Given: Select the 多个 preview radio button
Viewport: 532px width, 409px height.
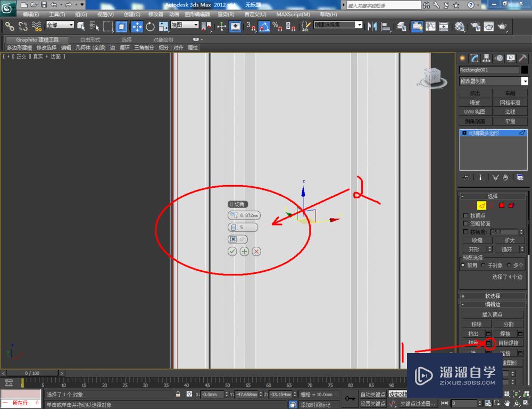Looking at the screenshot, I should click(509, 265).
